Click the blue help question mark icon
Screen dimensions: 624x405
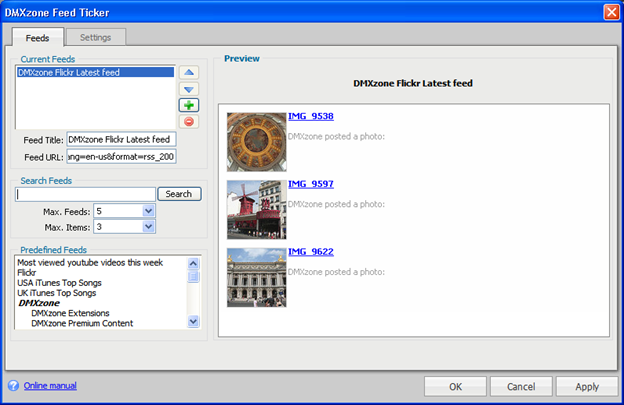[x=13, y=385]
